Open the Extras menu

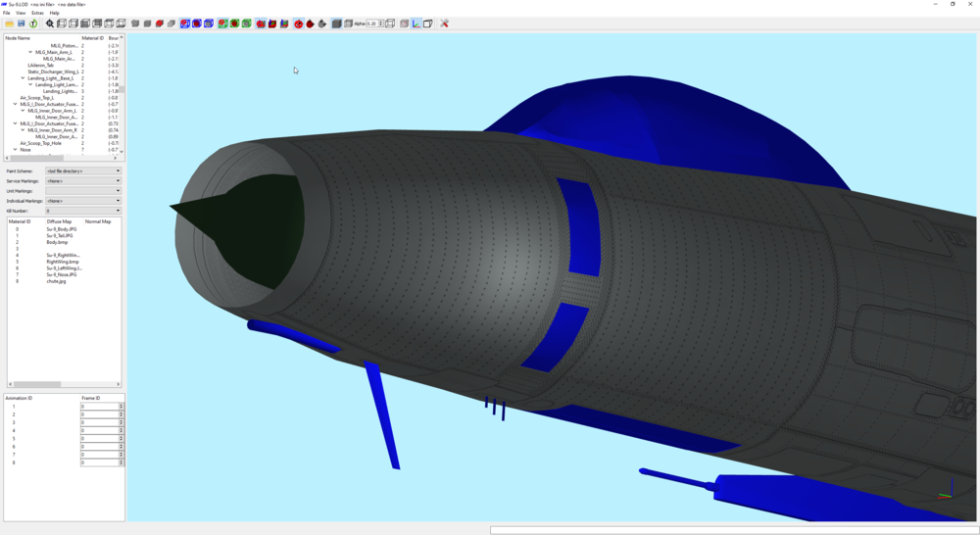tap(37, 13)
